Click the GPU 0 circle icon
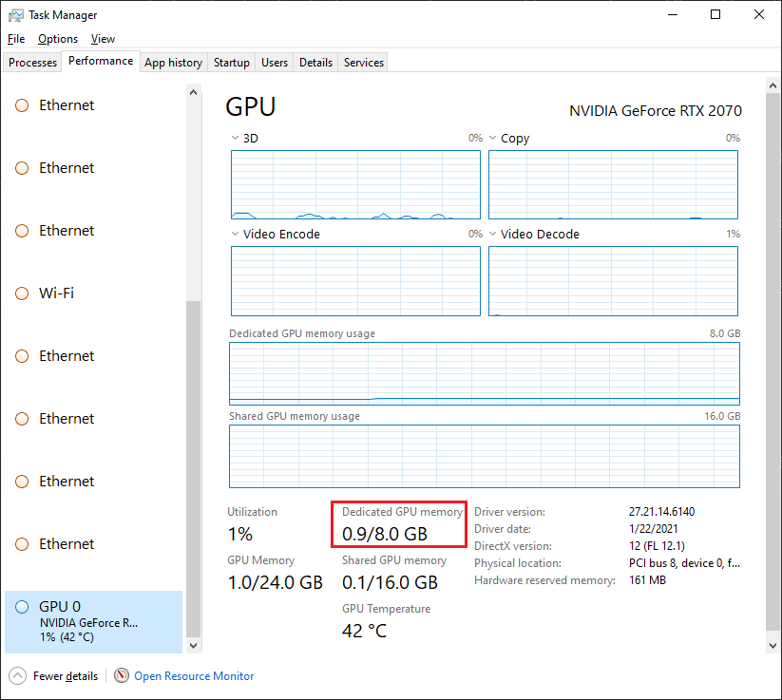This screenshot has width=782, height=700. coord(22,607)
